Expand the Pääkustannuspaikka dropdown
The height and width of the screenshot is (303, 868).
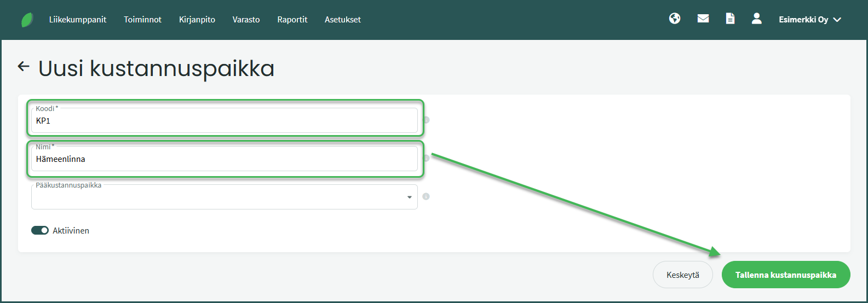tap(409, 197)
